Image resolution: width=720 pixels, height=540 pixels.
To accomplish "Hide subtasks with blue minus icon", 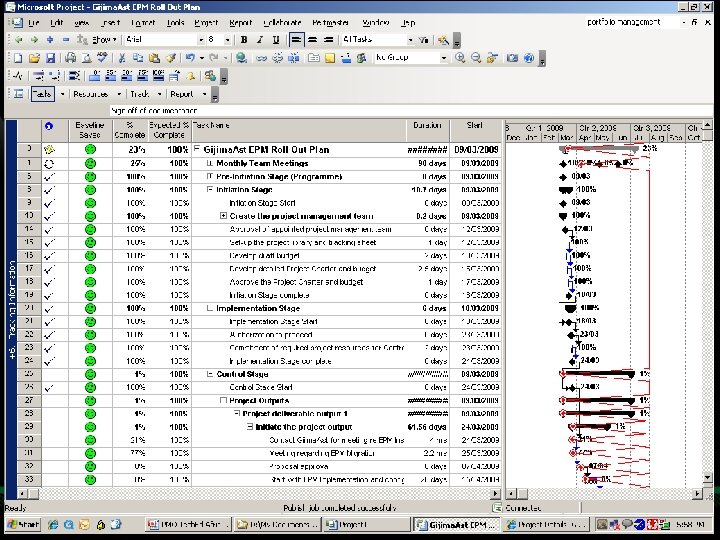I will click(66, 40).
